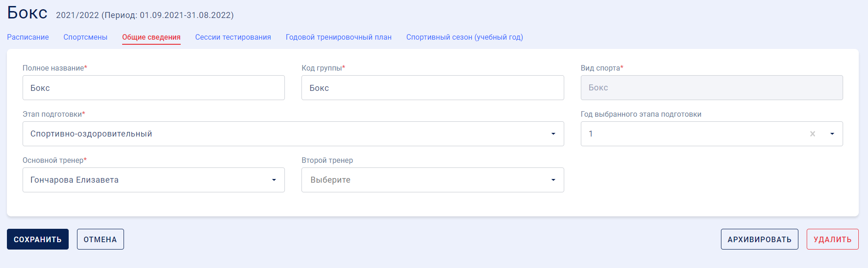Image resolution: width=868 pixels, height=268 pixels.
Task: Select the Общие сведения tab
Action: (x=151, y=37)
